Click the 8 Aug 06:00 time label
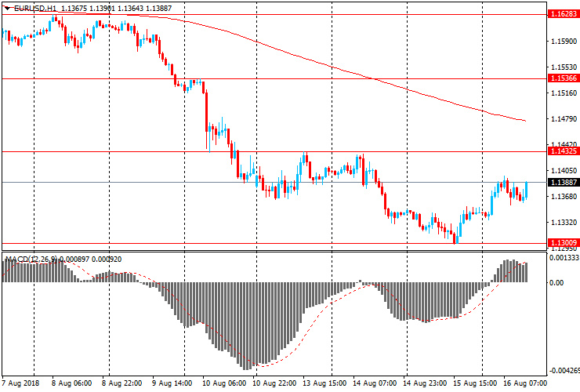 coord(72,383)
